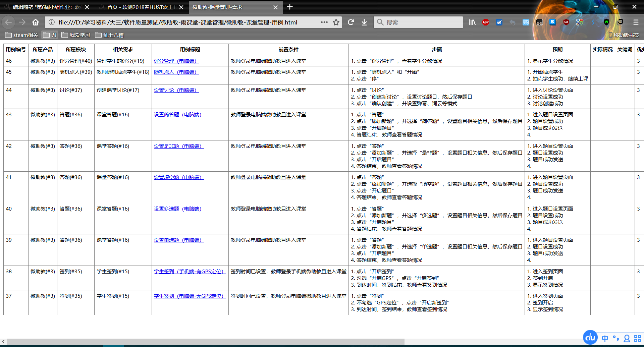The height and width of the screenshot is (347, 644).
Task: Open the Firefox hamburger menu
Action: pos(636,22)
